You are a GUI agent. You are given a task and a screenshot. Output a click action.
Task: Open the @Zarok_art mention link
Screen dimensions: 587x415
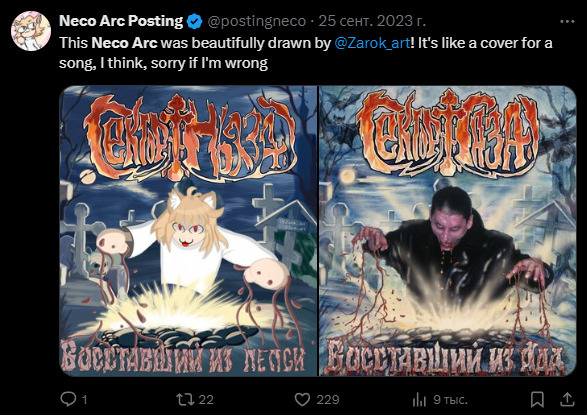pyautogui.click(x=372, y=43)
